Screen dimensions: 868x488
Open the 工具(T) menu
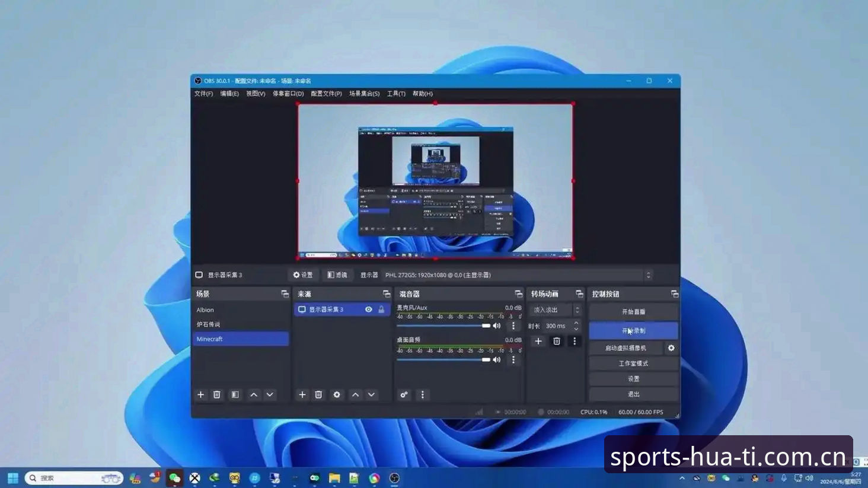click(x=396, y=94)
